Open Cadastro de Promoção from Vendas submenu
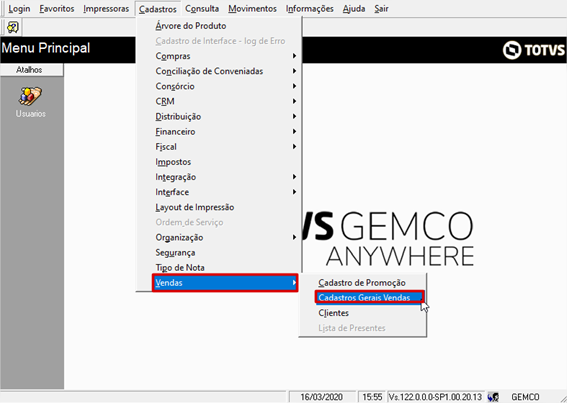 pyautogui.click(x=362, y=283)
